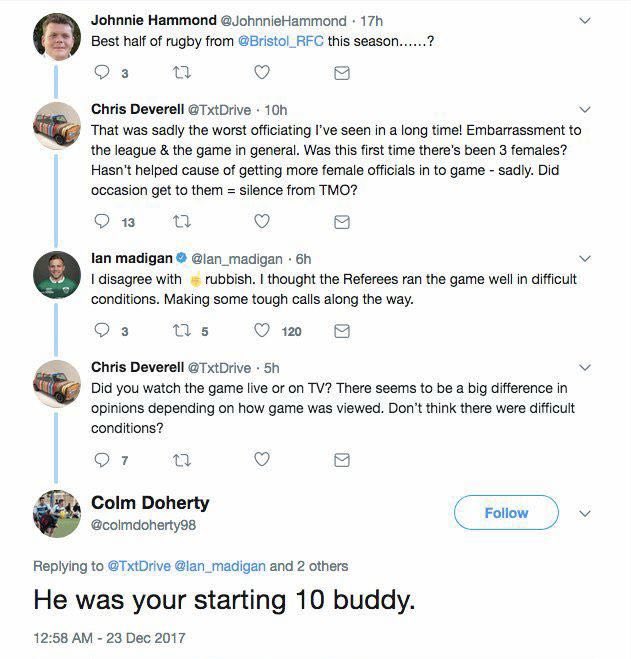Like Chris Deverell's 'watch the game live' tweet
Viewport: 631px width, 659px height.
[x=261, y=460]
